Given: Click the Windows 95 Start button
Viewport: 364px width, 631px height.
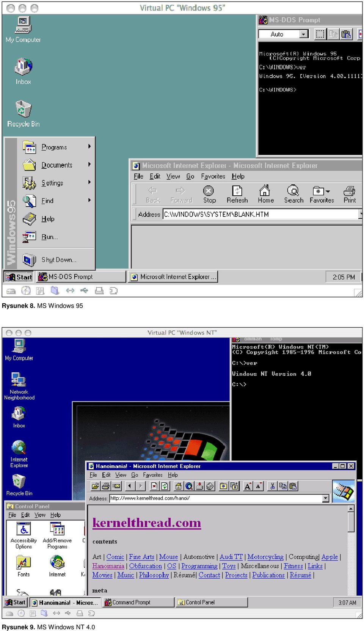Looking at the screenshot, I should (19, 277).
